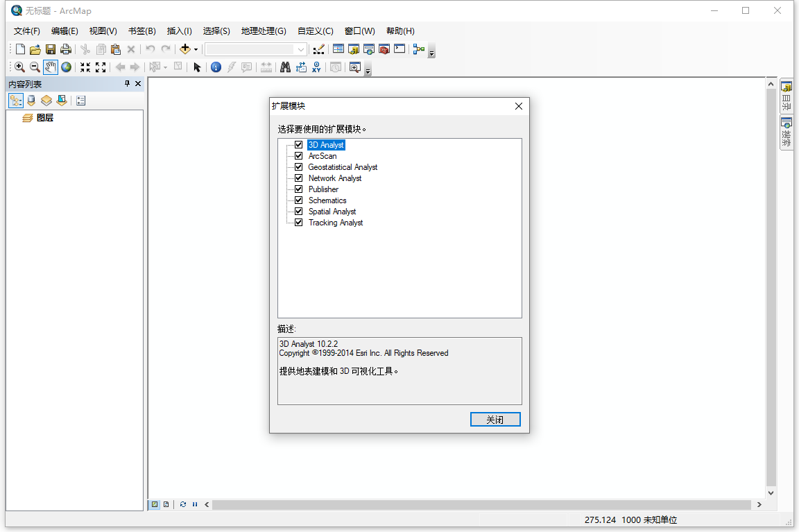Switch to Data View button
This screenshot has width=799, height=532.
click(155, 504)
